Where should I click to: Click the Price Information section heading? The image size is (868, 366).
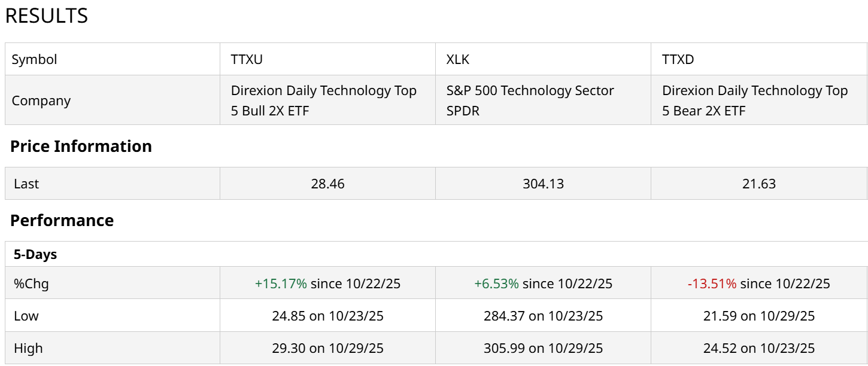(x=81, y=147)
